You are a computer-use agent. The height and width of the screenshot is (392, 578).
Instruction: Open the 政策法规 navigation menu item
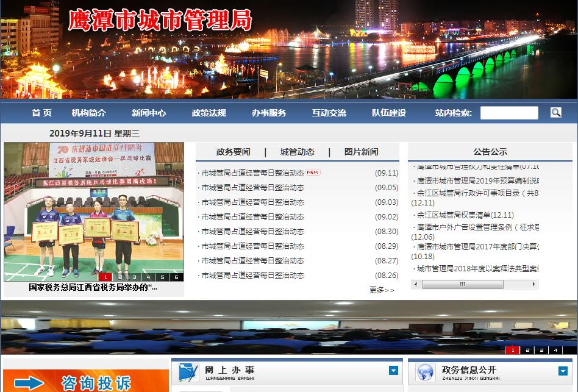tap(209, 113)
